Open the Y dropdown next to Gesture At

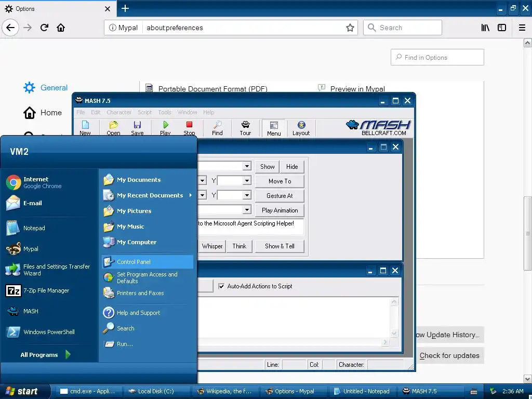(x=247, y=195)
